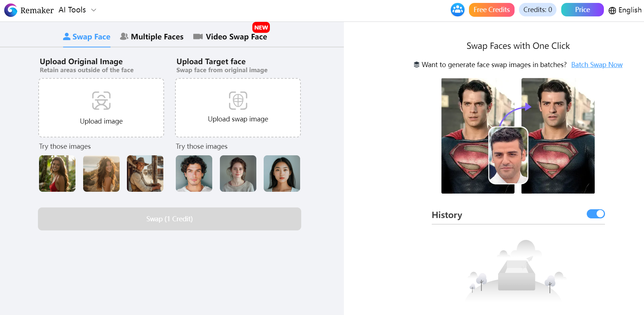
Task: Click the stacked layers batch icon
Action: 416,65
